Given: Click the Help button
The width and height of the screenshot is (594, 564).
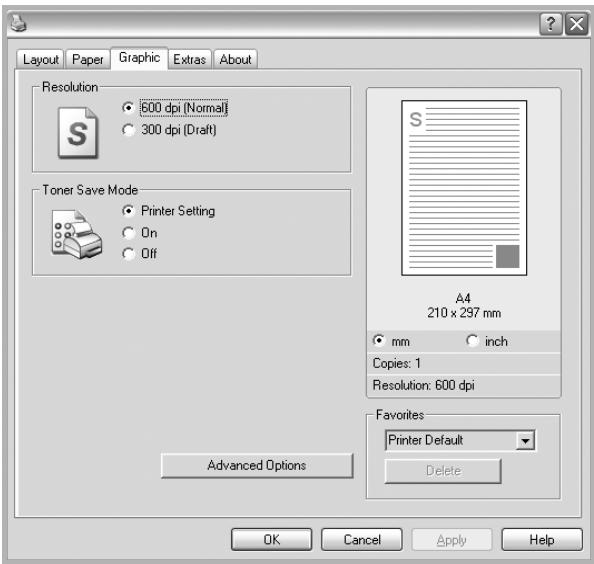Looking at the screenshot, I should [x=542, y=540].
